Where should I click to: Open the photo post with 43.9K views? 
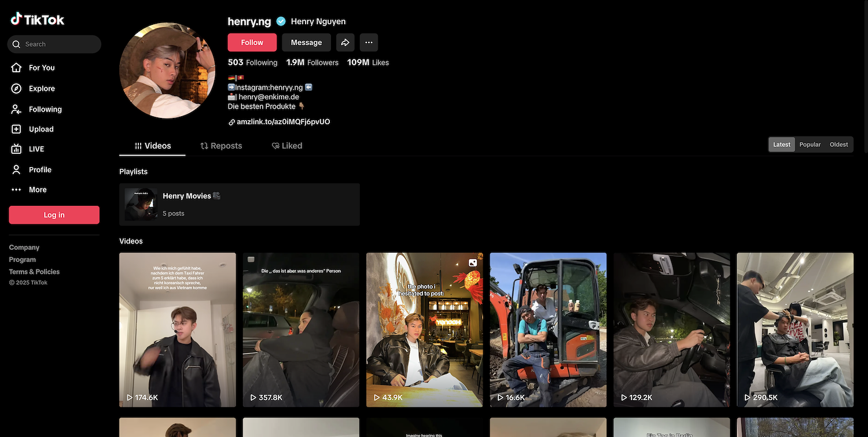point(425,329)
